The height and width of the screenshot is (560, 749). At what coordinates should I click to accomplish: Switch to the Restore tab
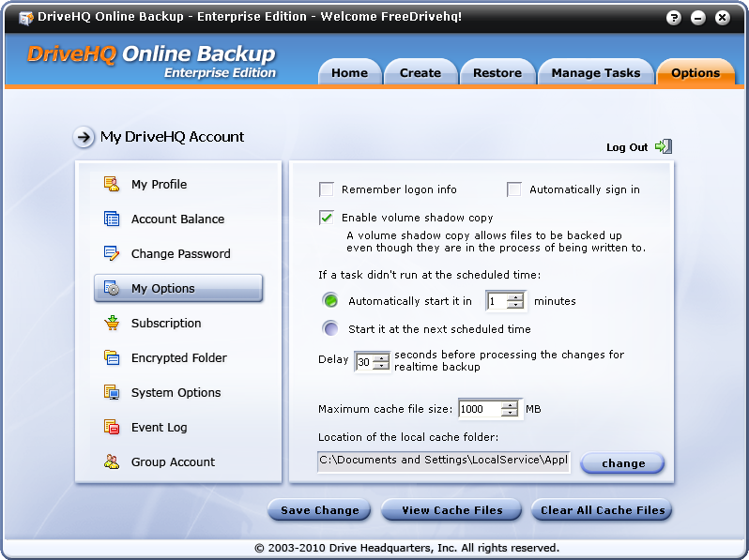(x=497, y=72)
